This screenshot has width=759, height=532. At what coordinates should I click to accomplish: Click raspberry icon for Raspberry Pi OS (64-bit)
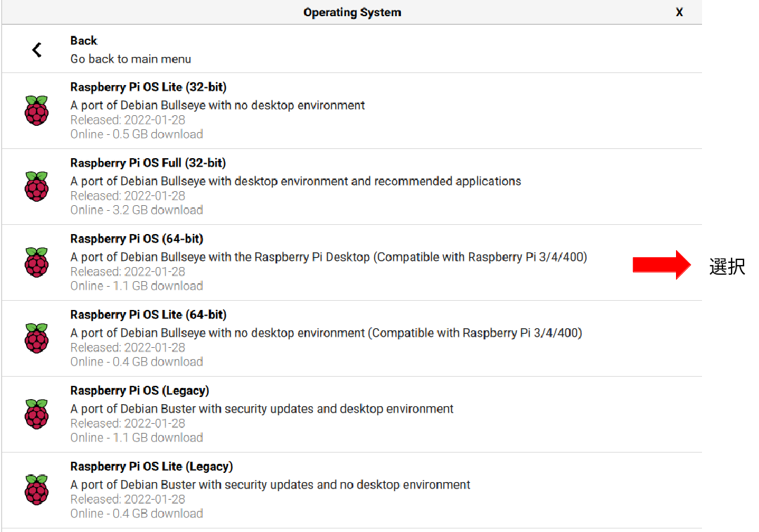pos(37,262)
